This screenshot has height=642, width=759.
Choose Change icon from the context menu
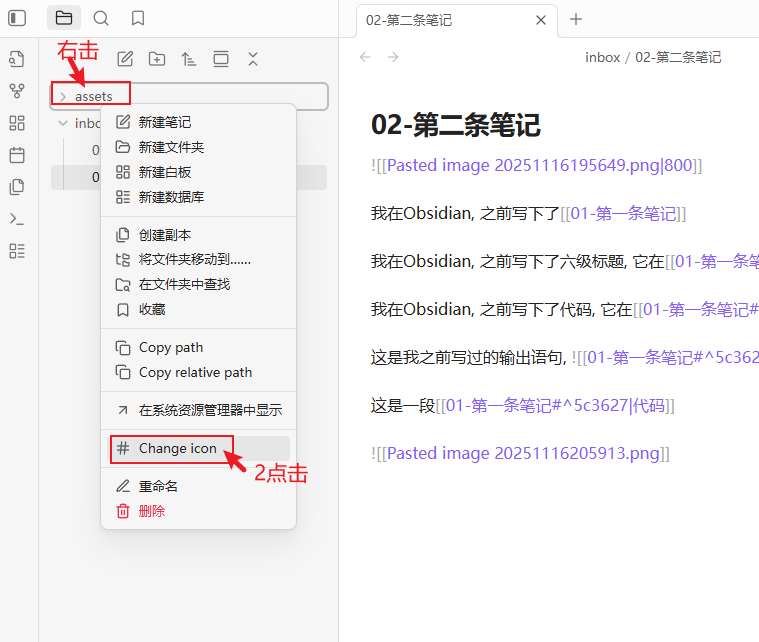click(177, 448)
